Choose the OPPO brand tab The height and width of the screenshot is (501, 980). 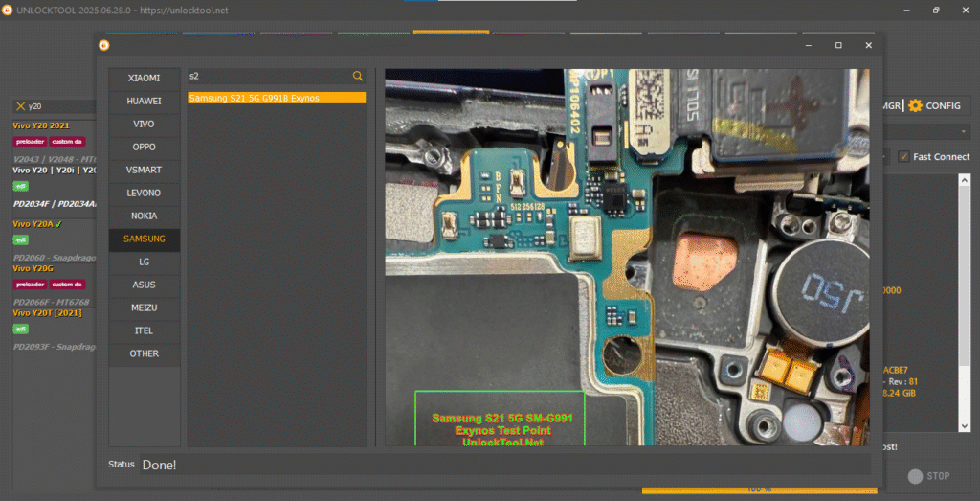point(145,147)
